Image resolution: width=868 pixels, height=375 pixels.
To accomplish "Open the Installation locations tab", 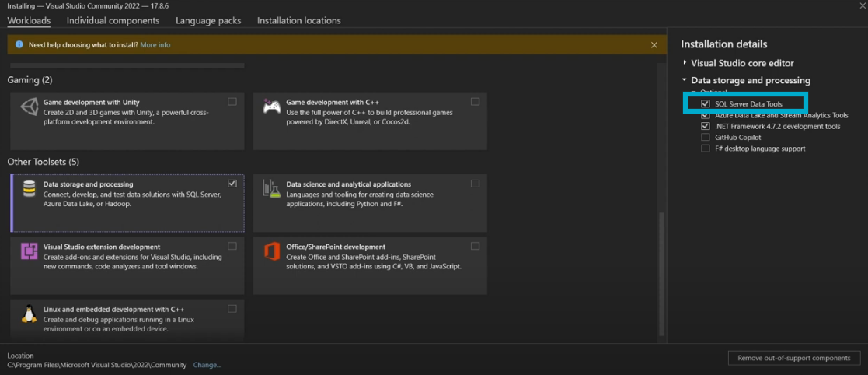I will pyautogui.click(x=299, y=20).
